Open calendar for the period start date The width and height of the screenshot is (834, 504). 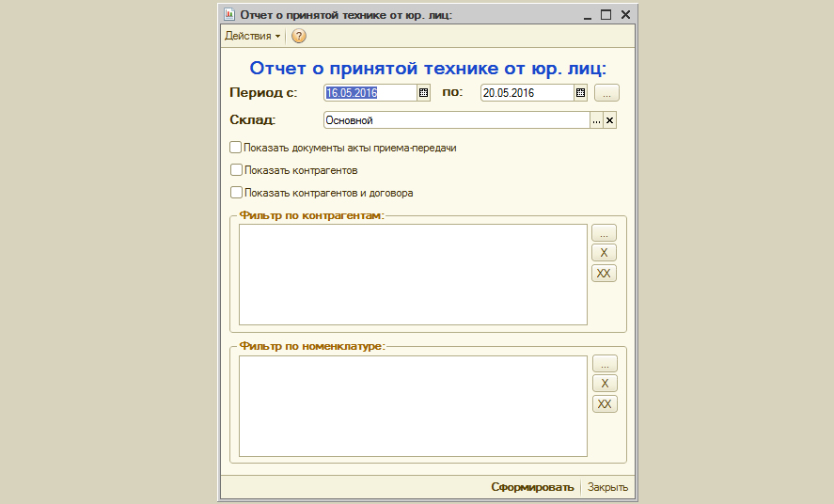click(423, 93)
